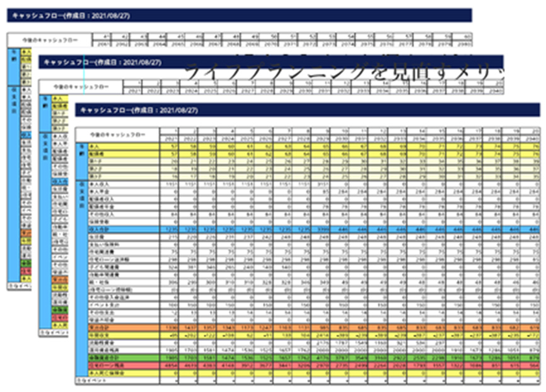Screen dimensions: 546x392
Task: Click the 本人死亡保険金 row label, front sheet
Action: click(x=124, y=373)
